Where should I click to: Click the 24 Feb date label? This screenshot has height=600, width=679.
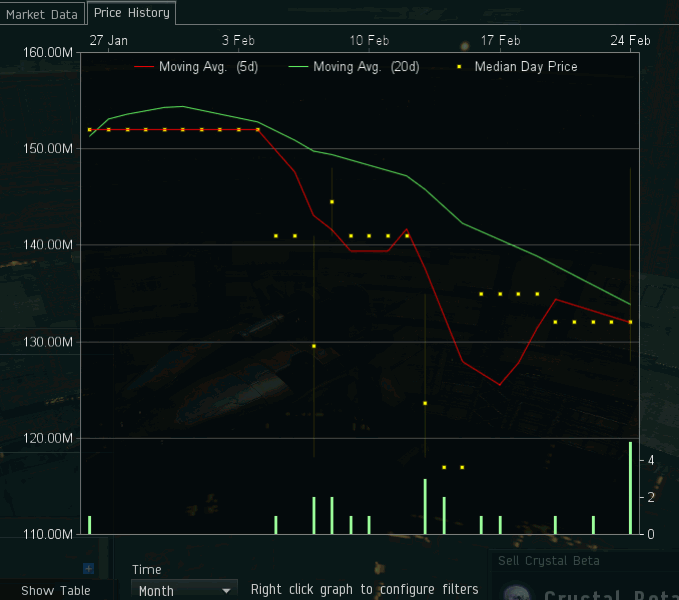(630, 41)
